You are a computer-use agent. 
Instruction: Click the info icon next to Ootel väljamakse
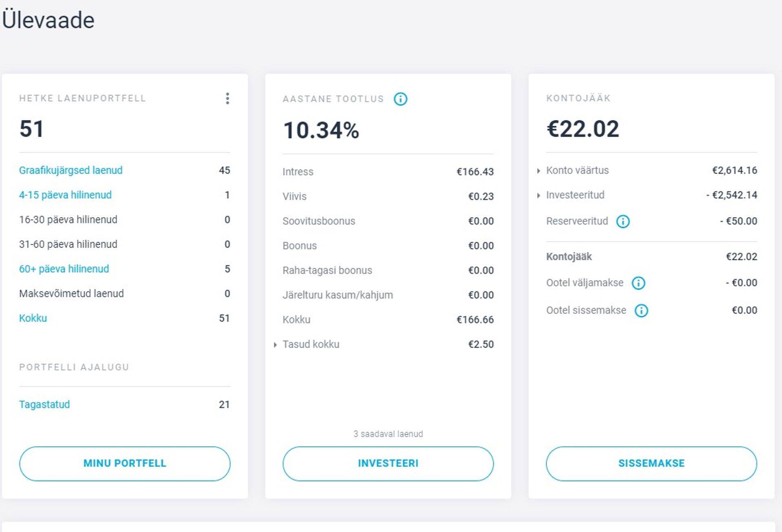638,282
